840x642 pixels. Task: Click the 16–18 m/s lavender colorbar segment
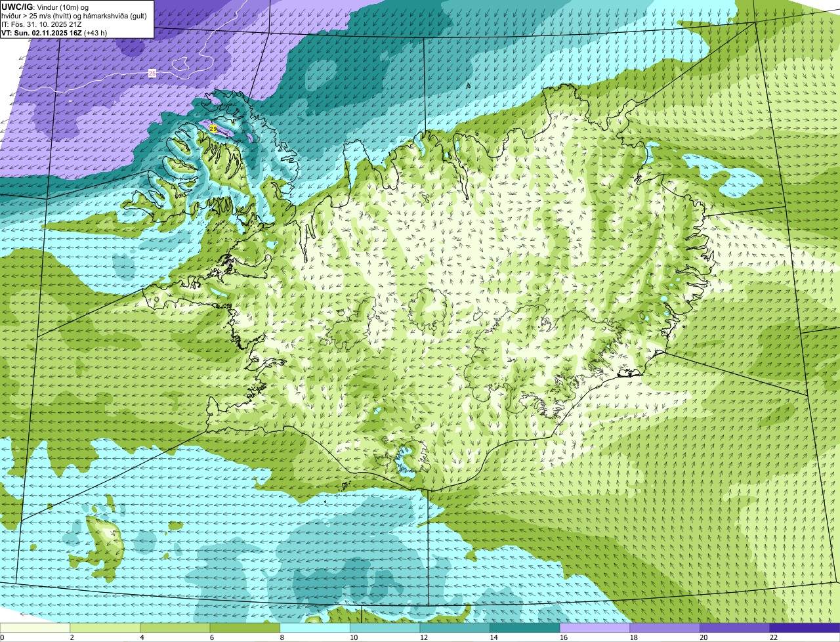pos(595,628)
